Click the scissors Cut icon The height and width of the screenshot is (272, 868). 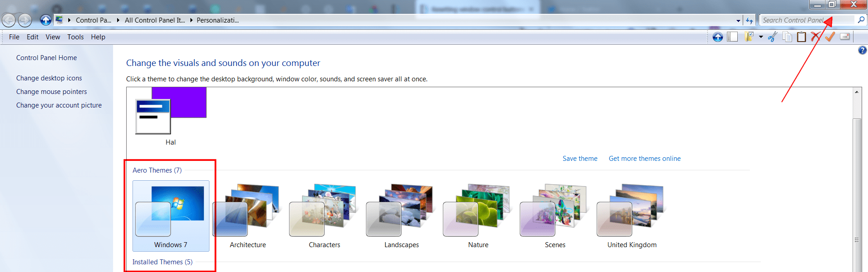pos(773,37)
